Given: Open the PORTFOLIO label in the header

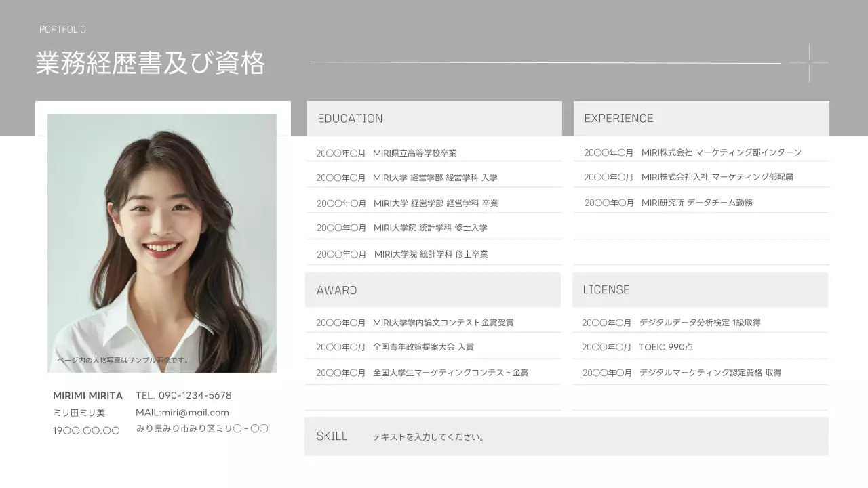Looking at the screenshot, I should (63, 29).
